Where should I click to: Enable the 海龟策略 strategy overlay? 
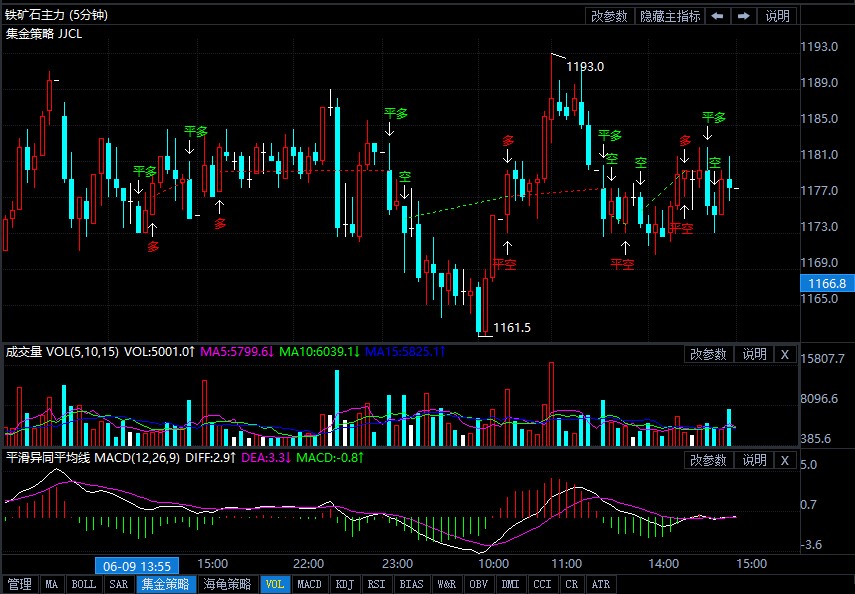pos(227,584)
